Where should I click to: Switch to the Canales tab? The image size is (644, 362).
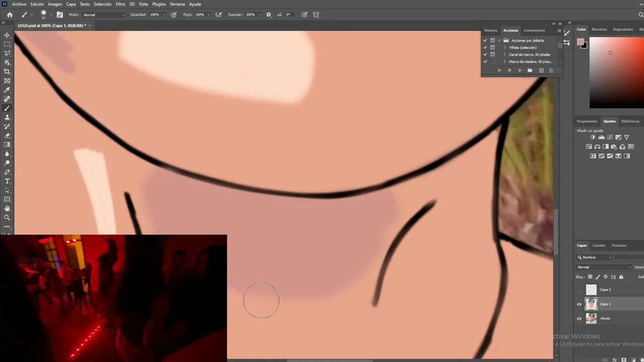pyautogui.click(x=599, y=245)
